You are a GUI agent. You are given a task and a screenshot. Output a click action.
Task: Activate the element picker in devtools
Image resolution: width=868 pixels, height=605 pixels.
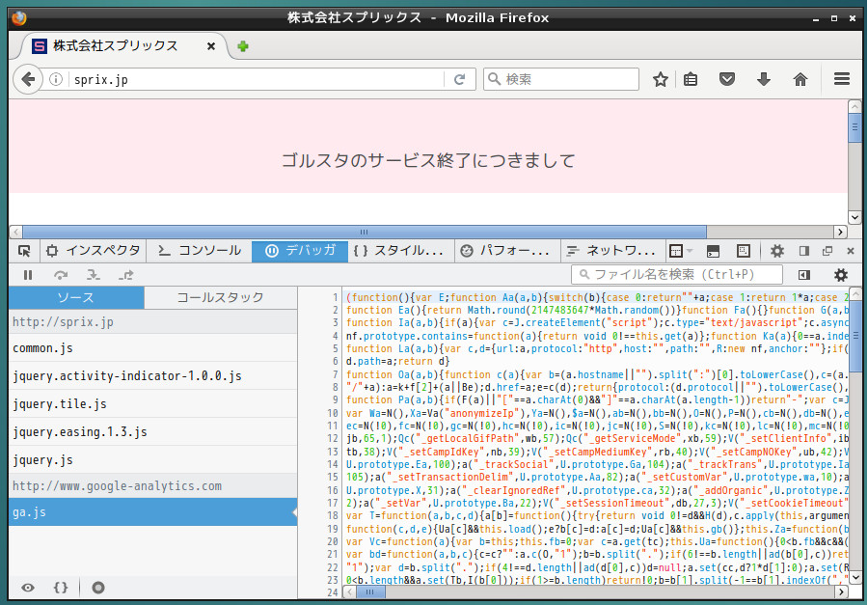(24, 251)
